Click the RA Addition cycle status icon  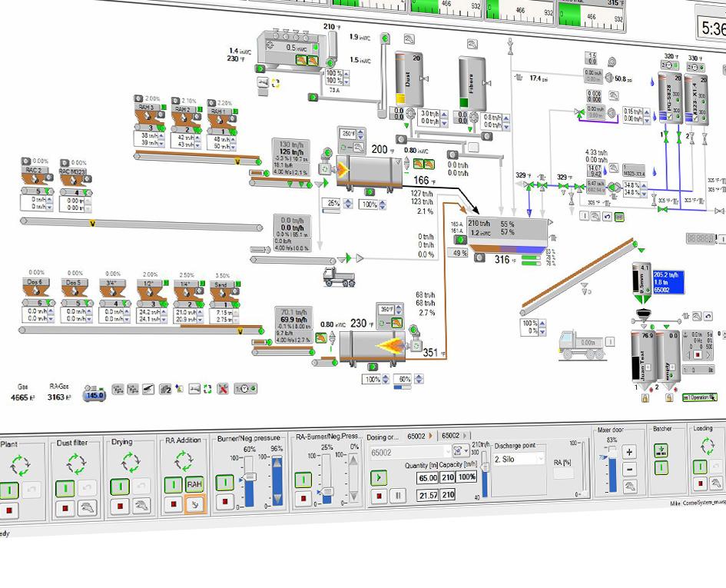184,460
